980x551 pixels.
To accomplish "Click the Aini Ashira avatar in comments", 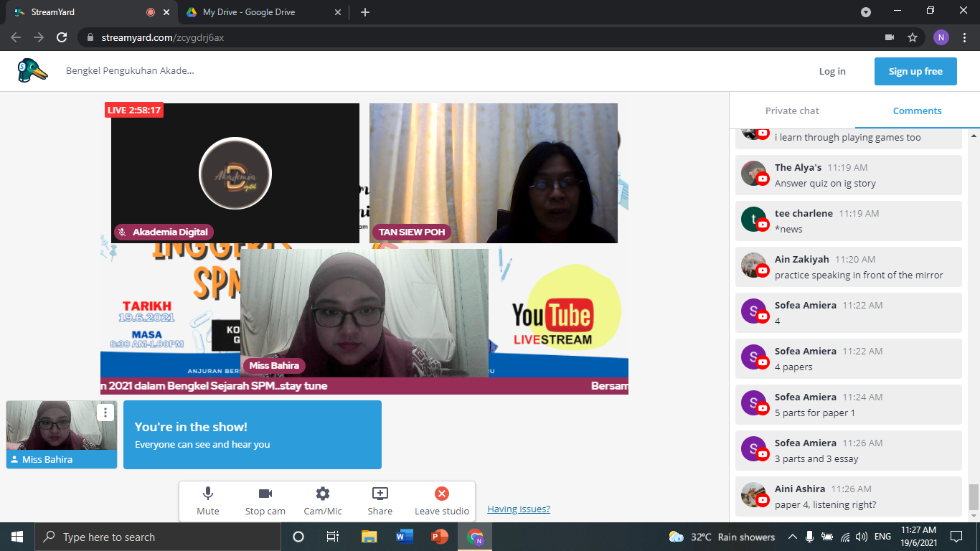I will (x=753, y=494).
